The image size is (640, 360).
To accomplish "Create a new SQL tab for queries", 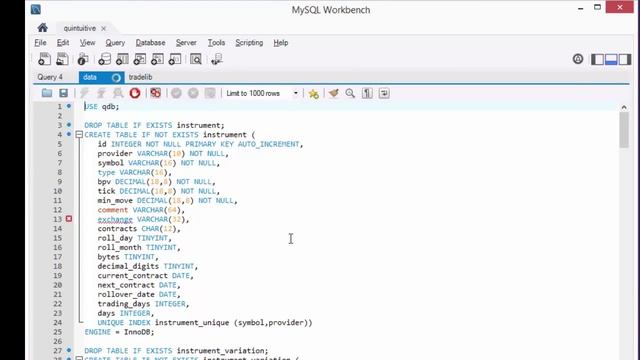I will click(44, 59).
